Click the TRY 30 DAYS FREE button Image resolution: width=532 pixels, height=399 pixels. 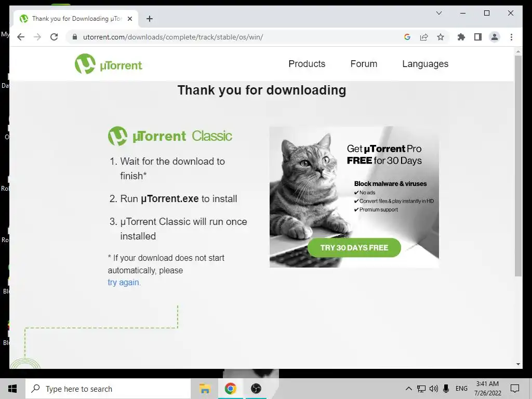pyautogui.click(x=354, y=248)
